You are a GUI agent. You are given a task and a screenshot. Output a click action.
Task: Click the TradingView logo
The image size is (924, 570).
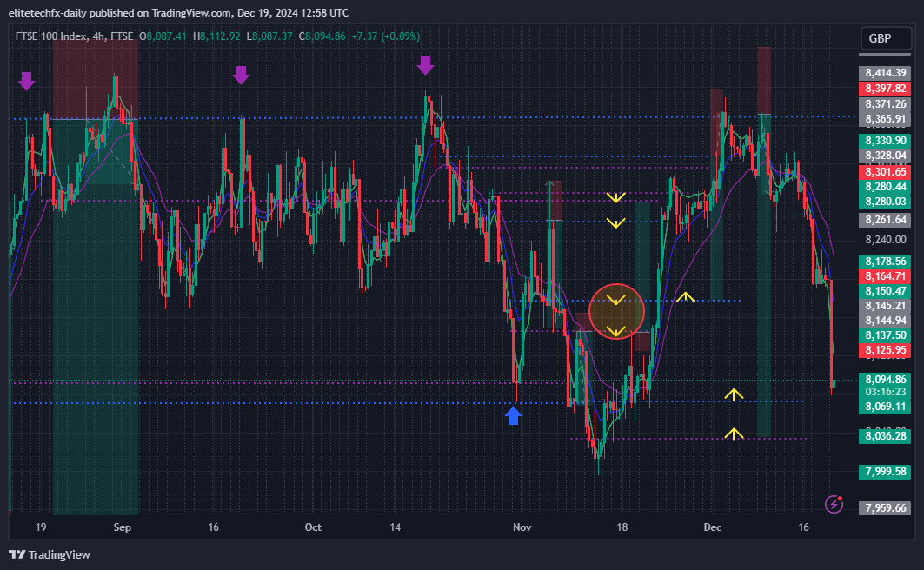(x=50, y=554)
